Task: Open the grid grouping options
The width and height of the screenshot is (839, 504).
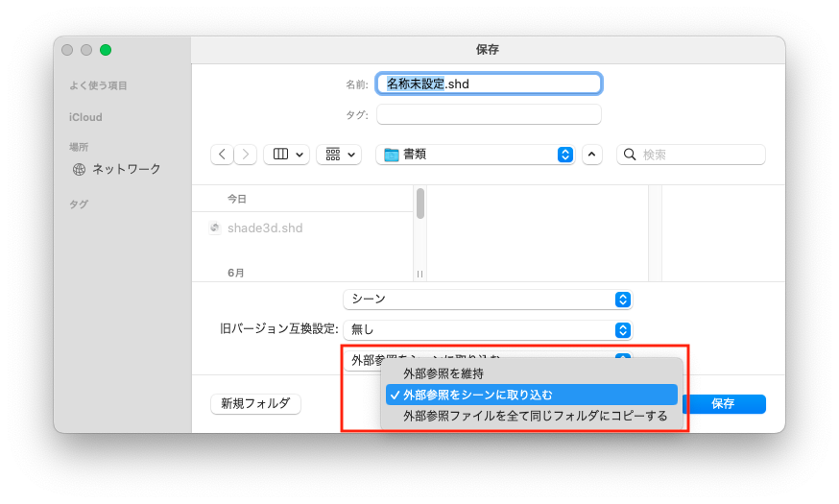Action: point(339,155)
